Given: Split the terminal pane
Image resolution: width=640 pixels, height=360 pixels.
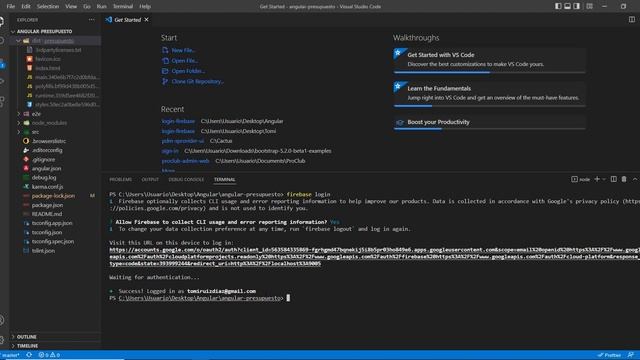Looking at the screenshot, I should coord(613,179).
